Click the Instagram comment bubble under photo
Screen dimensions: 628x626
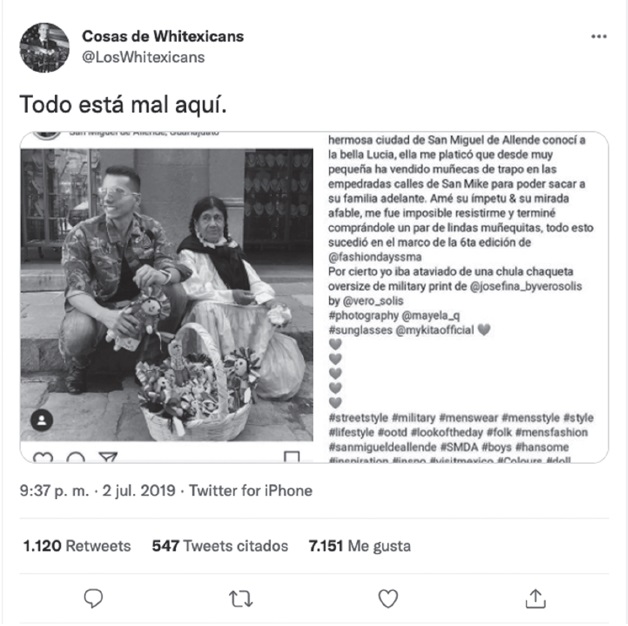(x=76, y=457)
